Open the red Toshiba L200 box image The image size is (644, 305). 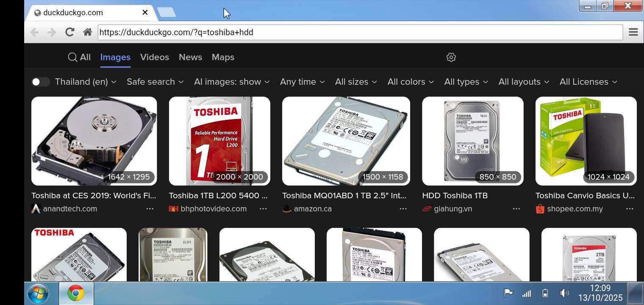click(x=219, y=141)
